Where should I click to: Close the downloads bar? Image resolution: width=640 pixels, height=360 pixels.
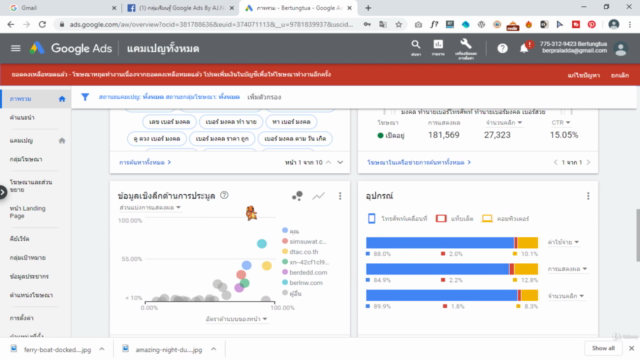(x=631, y=349)
